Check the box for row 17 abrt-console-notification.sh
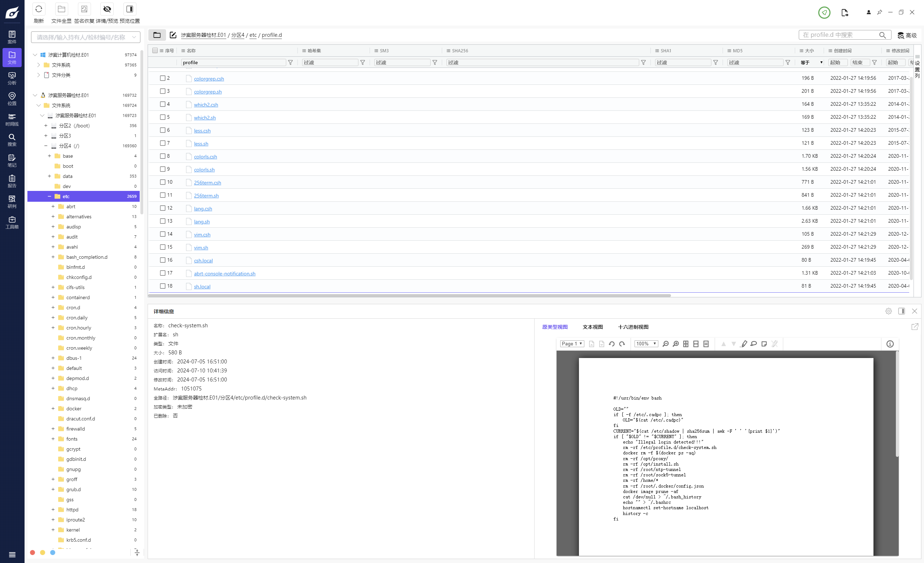 click(163, 273)
